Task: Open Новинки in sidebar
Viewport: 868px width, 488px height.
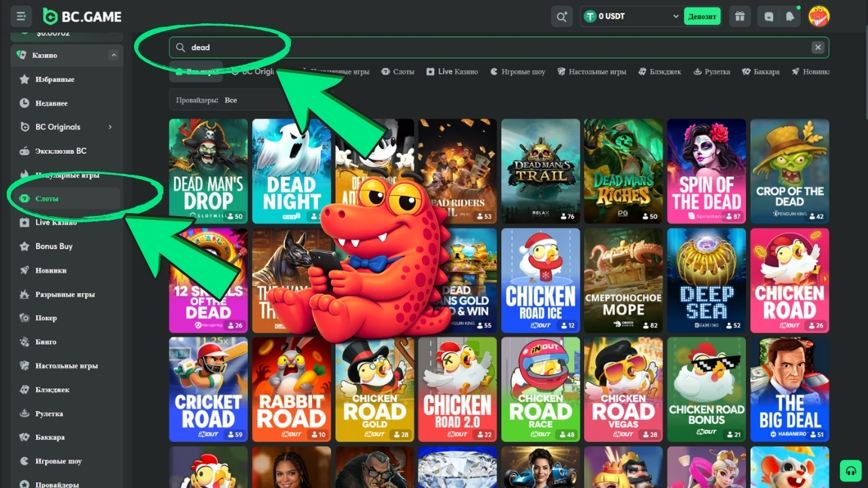Action: coord(66,270)
